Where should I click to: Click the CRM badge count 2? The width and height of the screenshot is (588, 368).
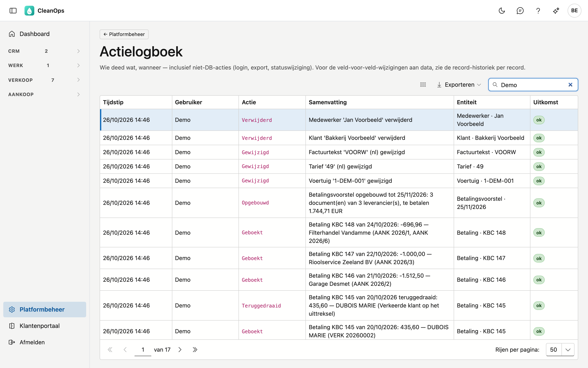point(46,51)
